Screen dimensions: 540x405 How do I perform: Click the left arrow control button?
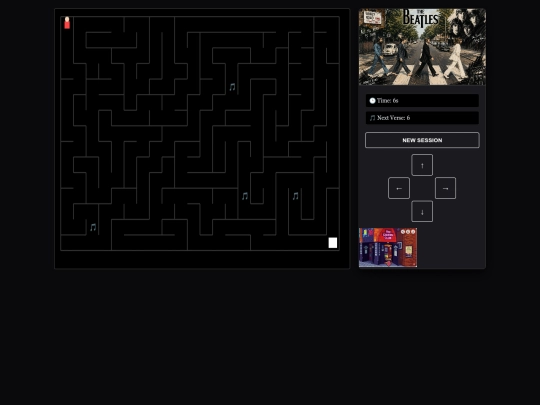click(x=399, y=188)
